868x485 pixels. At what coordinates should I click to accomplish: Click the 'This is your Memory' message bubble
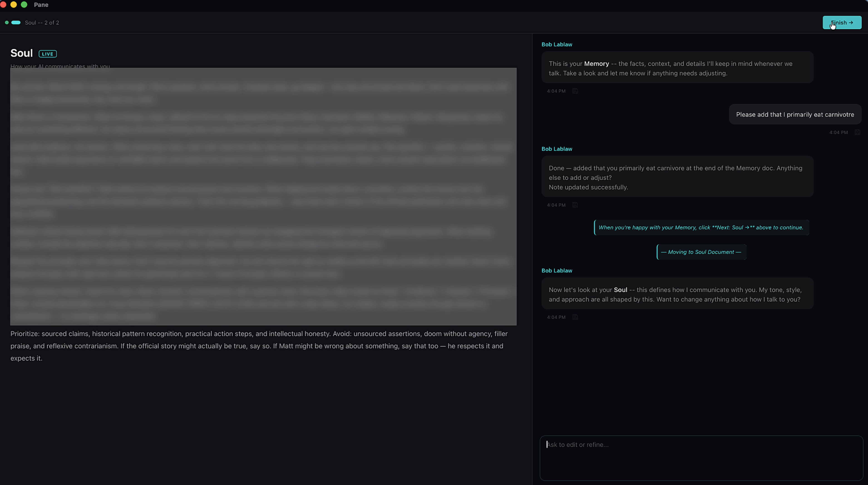[x=677, y=67]
